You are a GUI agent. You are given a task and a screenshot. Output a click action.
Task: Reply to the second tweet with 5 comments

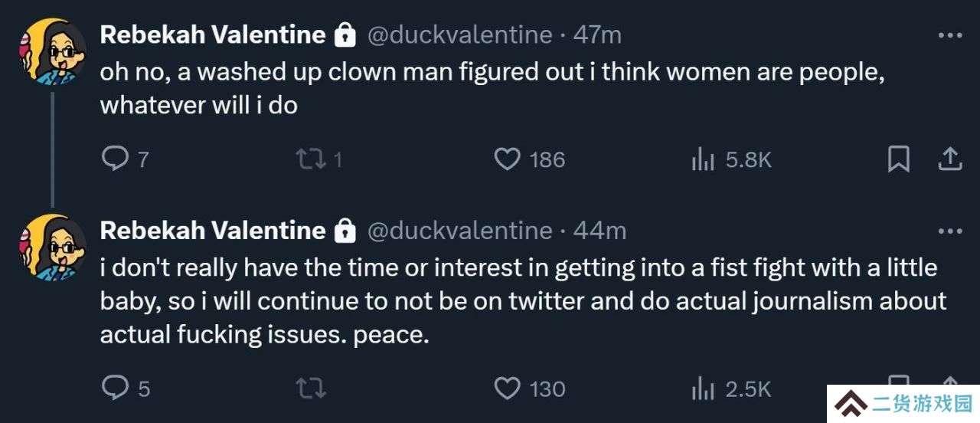pyautogui.click(x=126, y=389)
